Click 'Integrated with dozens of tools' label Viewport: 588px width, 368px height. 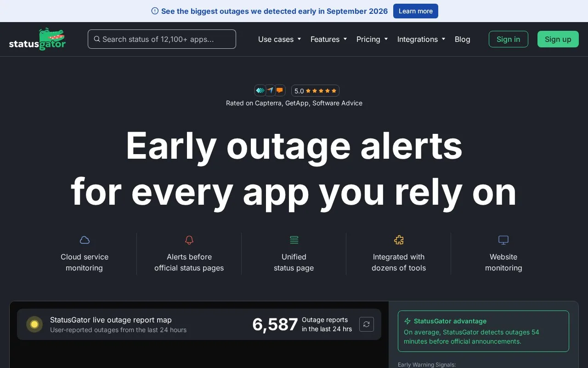399,262
